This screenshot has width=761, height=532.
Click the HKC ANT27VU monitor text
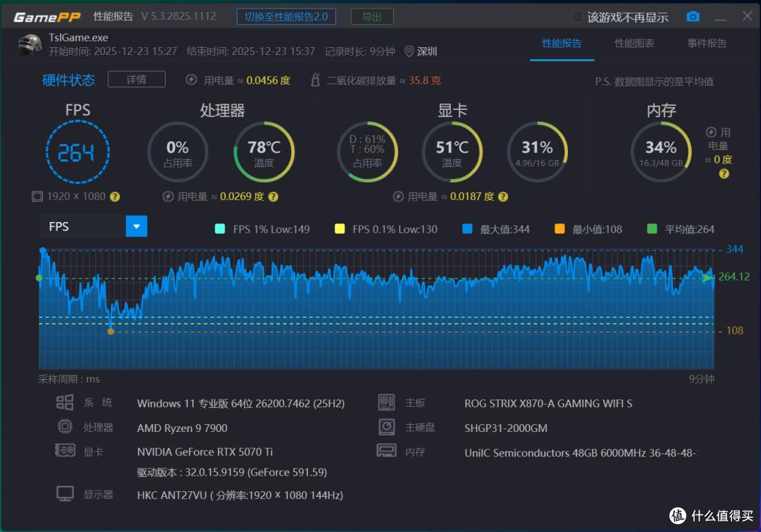coord(240,495)
